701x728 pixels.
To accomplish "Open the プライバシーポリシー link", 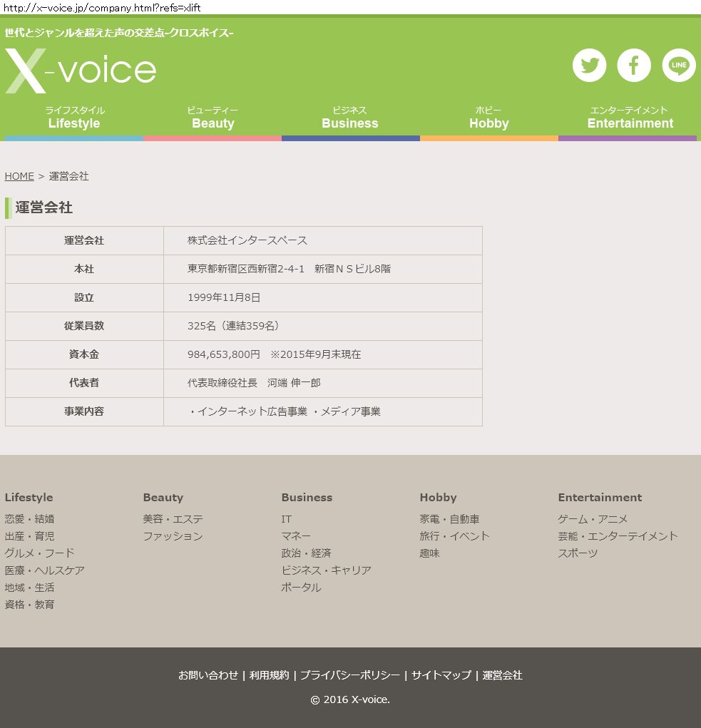I will click(x=349, y=675).
